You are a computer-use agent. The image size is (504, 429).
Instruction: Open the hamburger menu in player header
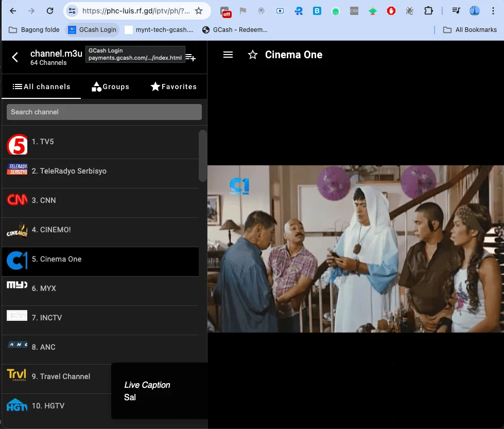(x=228, y=55)
